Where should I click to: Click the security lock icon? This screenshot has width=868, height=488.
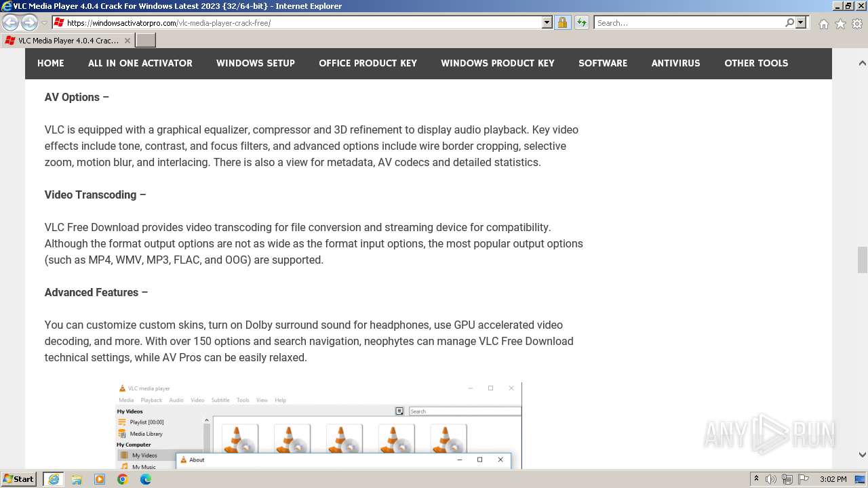pyautogui.click(x=562, y=22)
